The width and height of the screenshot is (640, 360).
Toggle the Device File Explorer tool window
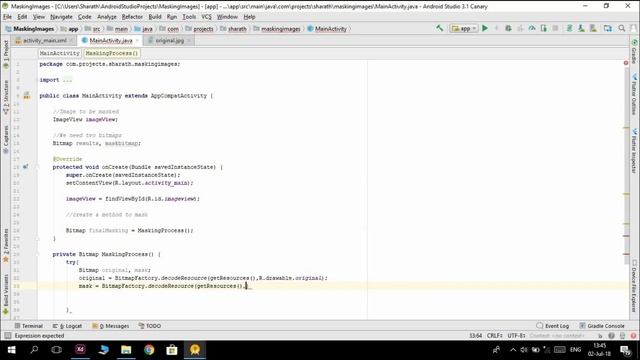(x=634, y=286)
